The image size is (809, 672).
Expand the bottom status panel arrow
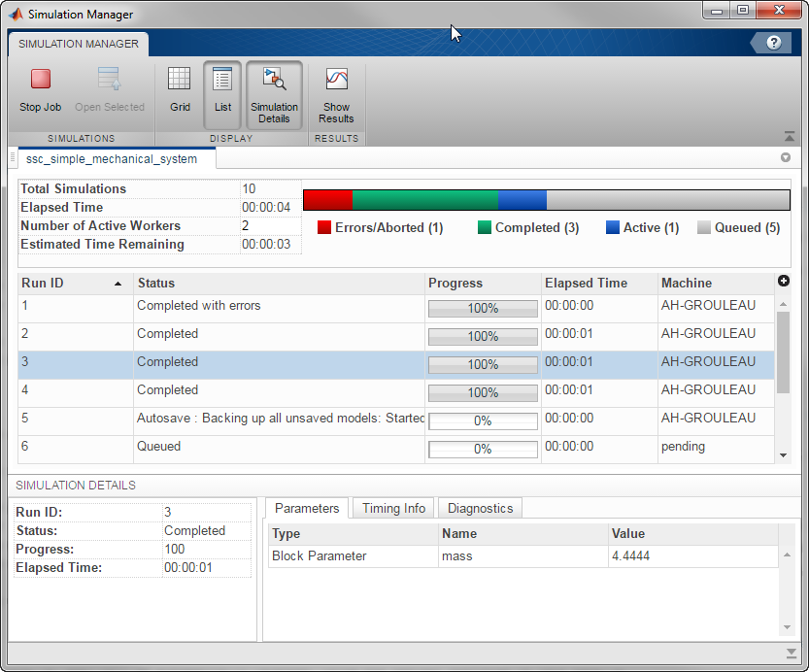790,652
